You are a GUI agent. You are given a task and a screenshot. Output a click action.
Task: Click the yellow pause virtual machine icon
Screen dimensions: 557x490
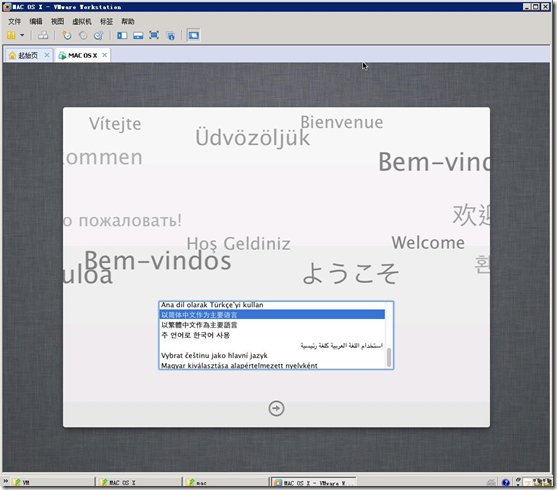click(11, 35)
